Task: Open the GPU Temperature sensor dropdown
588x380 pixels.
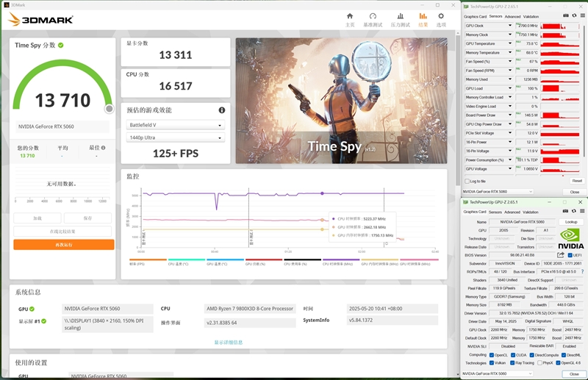Action: click(509, 43)
